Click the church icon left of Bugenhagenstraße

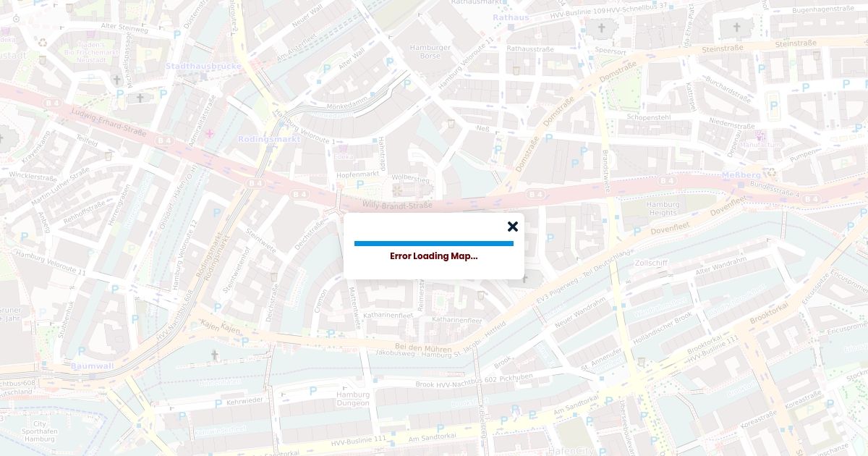737,28
